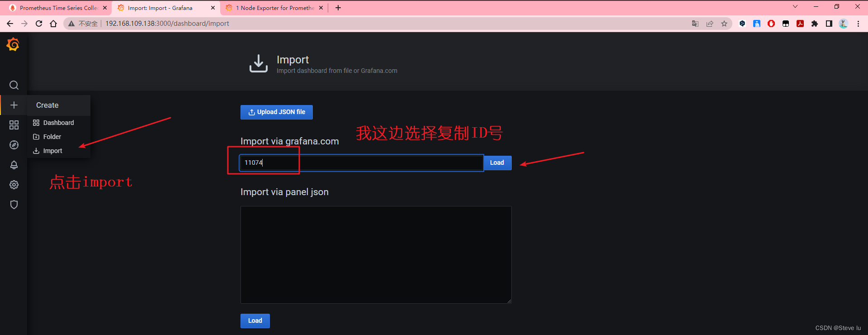
Task: Click the Grafana logo home icon
Action: point(13,44)
